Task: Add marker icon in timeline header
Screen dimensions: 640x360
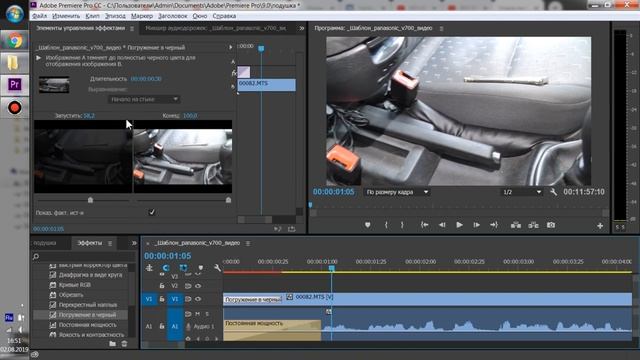Action: 200,268
